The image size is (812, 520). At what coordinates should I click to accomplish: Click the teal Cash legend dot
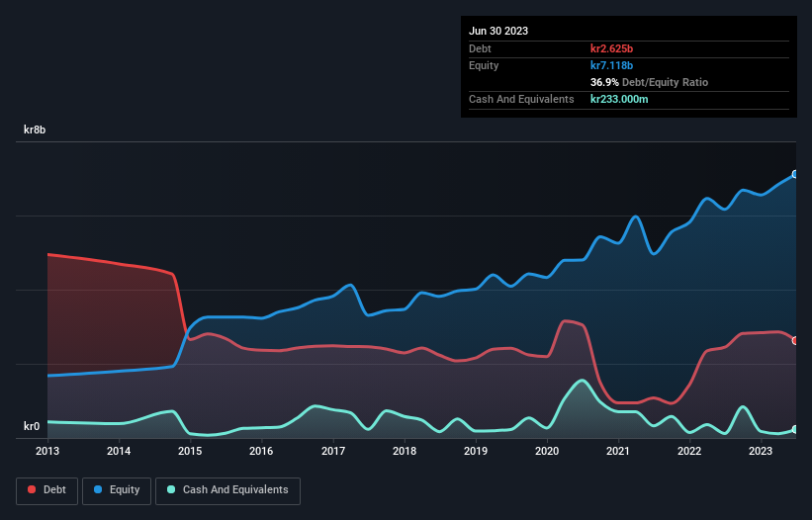click(x=171, y=489)
